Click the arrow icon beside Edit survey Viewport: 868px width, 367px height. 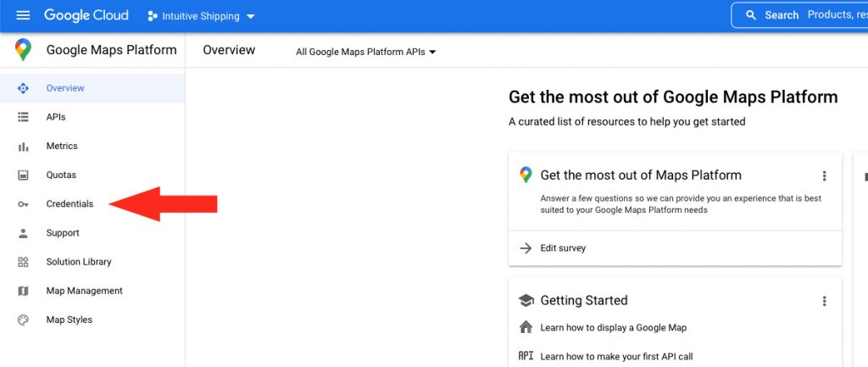[526, 248]
